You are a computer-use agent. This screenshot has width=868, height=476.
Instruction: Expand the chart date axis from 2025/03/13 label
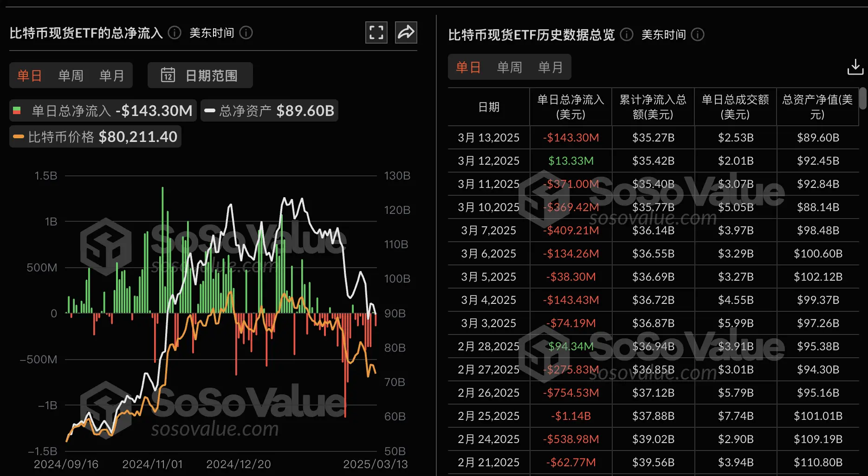376,463
